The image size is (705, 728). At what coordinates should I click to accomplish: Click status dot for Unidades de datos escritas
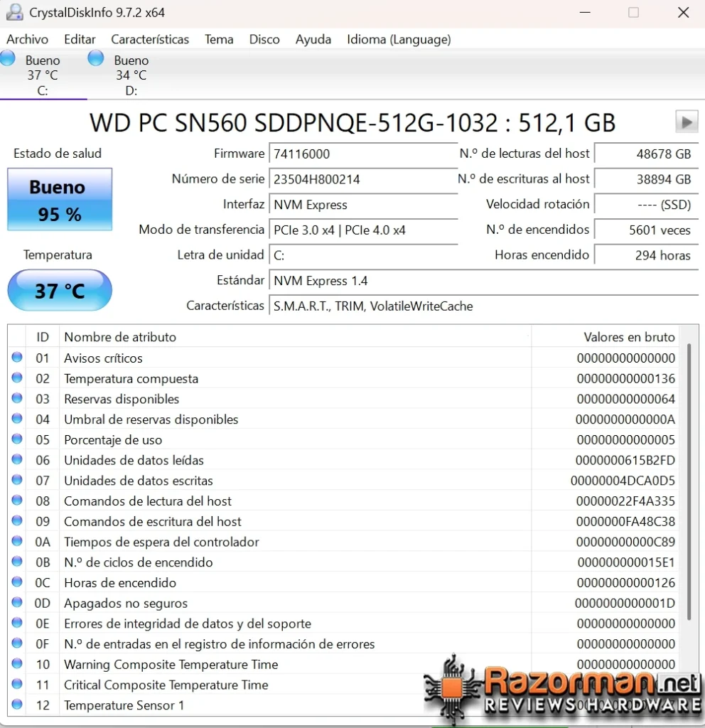point(17,480)
